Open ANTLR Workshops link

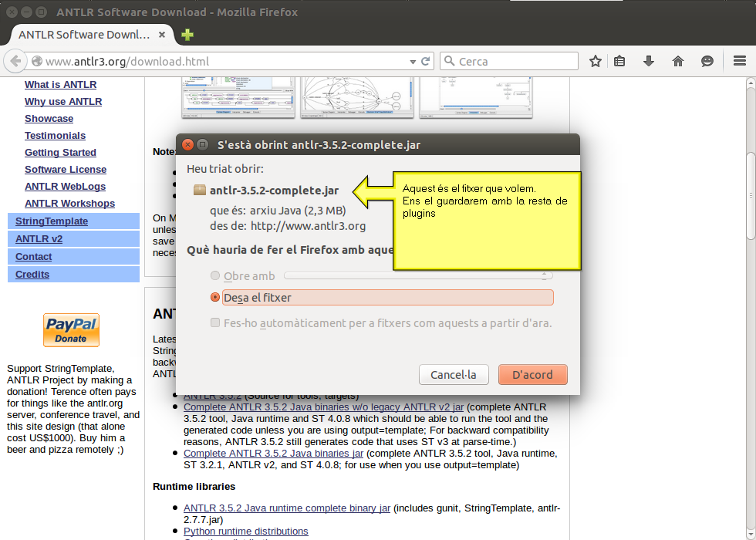coord(70,204)
